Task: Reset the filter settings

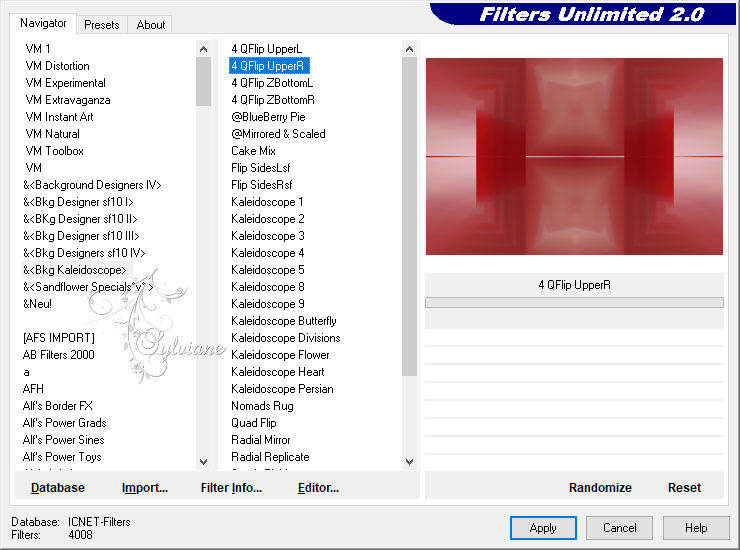Action: [x=684, y=488]
